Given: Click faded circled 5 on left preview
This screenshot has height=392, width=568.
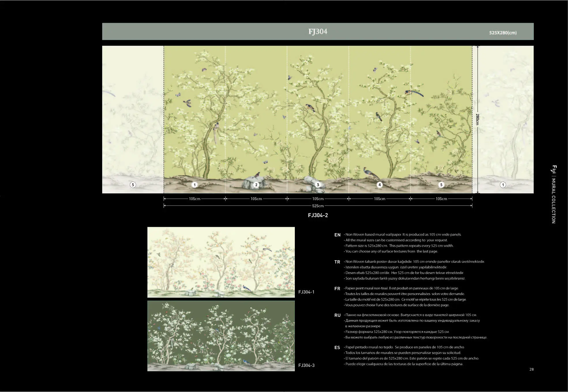Looking at the screenshot, I should tap(133, 185).
